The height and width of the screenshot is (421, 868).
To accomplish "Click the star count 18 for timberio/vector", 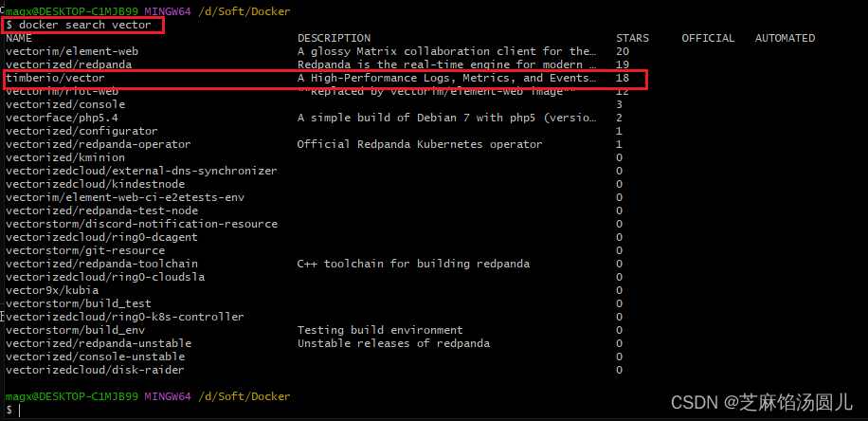I will (623, 78).
